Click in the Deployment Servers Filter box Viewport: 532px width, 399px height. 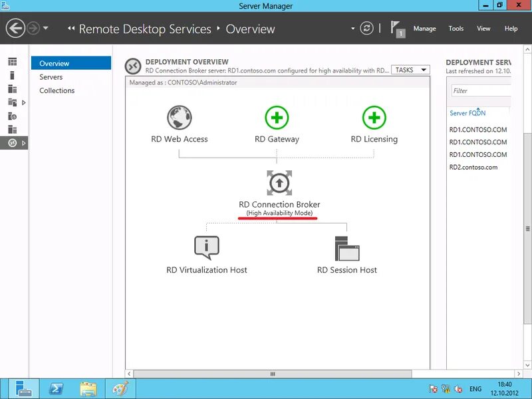tap(481, 90)
